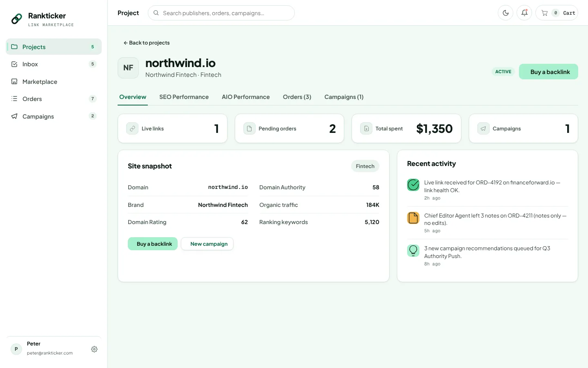The height and width of the screenshot is (368, 588).
Task: Click the Pending orders document icon
Action: 249,128
